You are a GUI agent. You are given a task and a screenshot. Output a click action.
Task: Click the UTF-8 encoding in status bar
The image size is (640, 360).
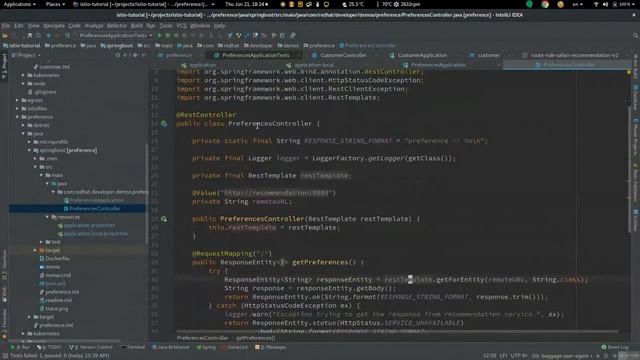click(519, 356)
